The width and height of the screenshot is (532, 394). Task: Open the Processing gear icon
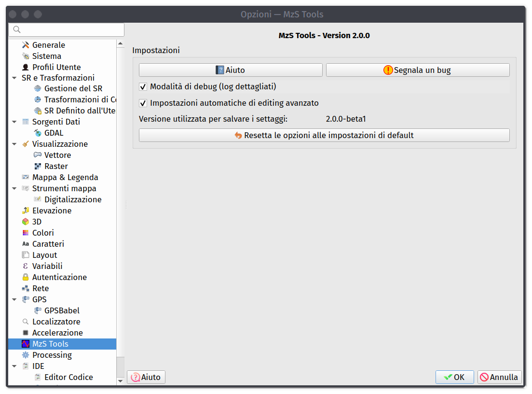point(26,355)
